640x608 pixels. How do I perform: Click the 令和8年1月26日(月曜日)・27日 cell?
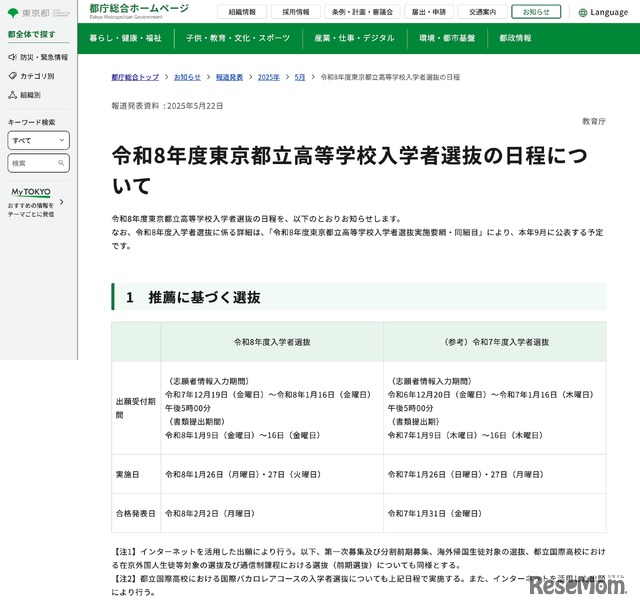(x=272, y=475)
